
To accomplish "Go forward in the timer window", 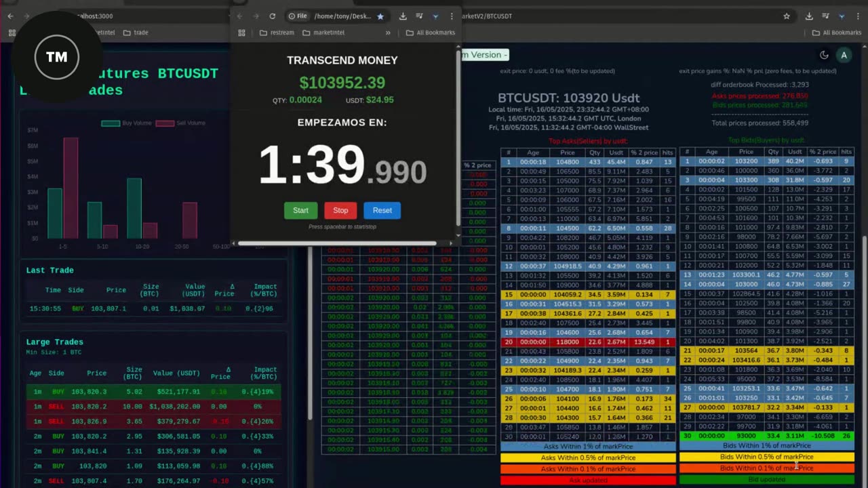I will (x=256, y=16).
